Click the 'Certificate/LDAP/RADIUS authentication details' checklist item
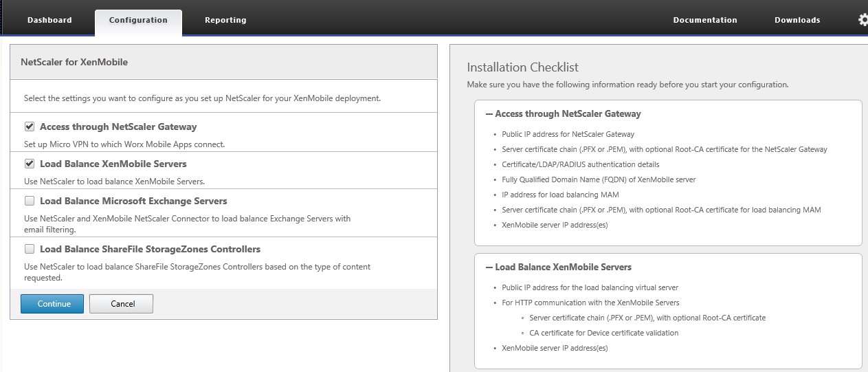This screenshot has height=372, width=868. 581,164
